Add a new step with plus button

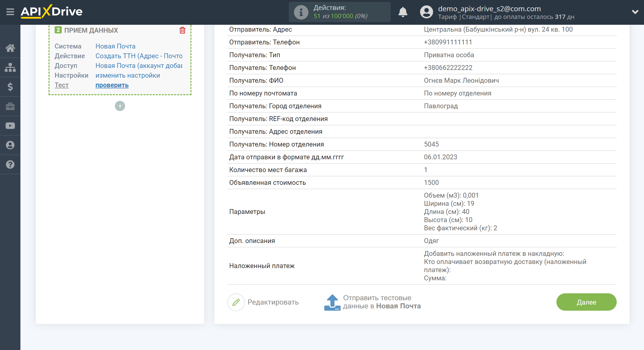pos(120,106)
